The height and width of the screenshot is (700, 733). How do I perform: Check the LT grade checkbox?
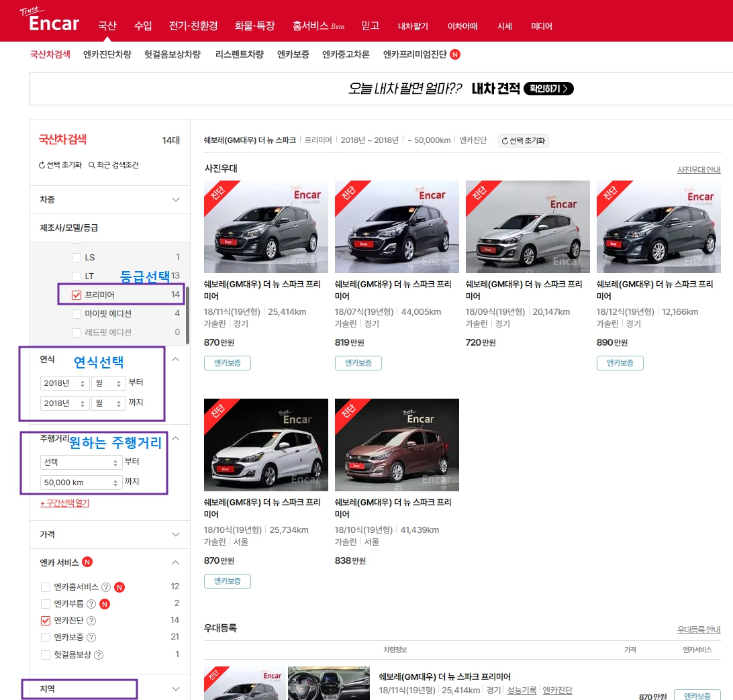77,276
